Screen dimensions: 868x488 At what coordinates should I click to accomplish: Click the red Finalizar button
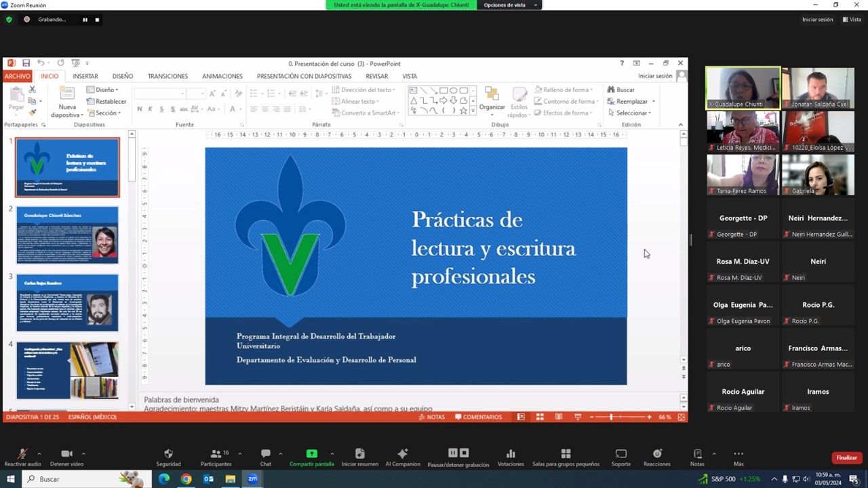[846, 457]
